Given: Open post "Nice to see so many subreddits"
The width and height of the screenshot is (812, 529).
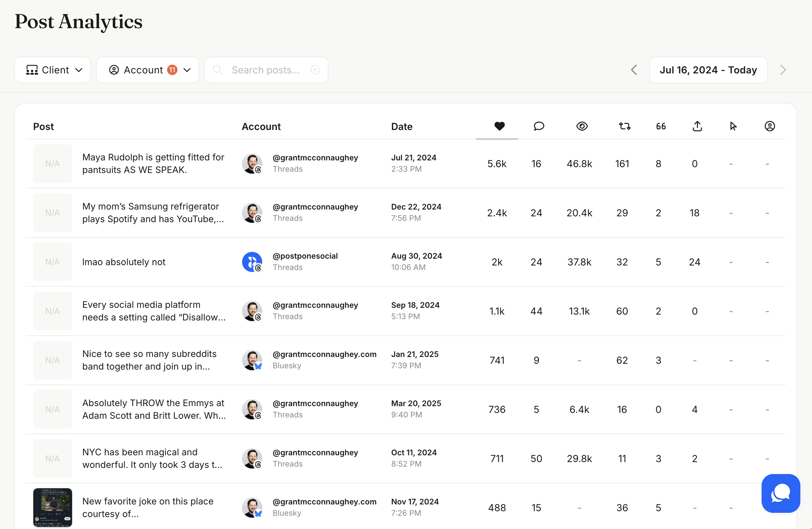Looking at the screenshot, I should tap(149, 360).
